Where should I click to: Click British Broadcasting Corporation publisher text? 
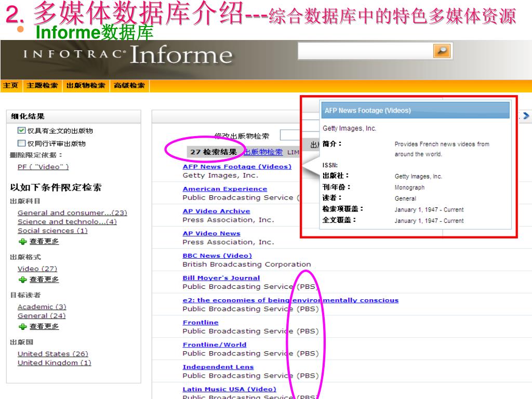coord(246,264)
